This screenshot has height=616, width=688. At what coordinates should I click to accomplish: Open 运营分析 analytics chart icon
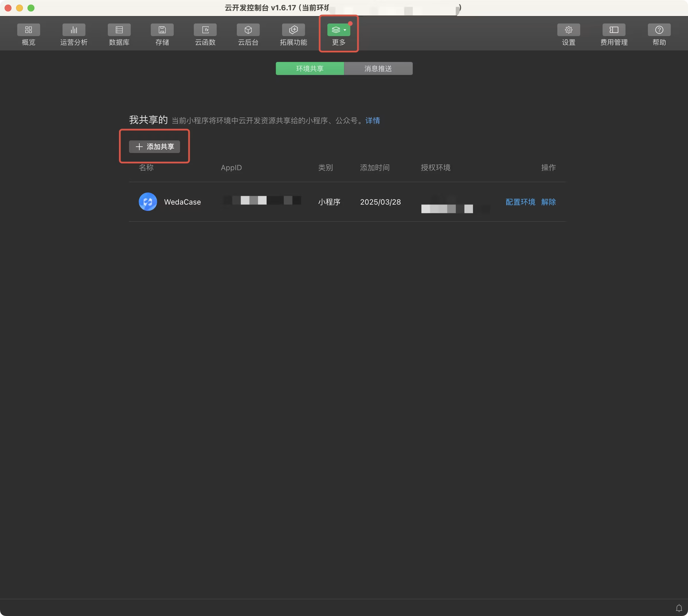pos(74,30)
